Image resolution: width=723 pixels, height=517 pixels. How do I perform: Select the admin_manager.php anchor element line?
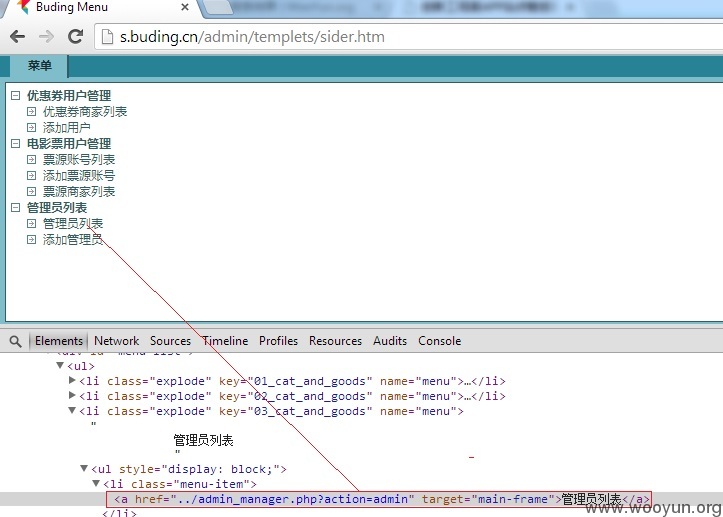click(x=379, y=499)
